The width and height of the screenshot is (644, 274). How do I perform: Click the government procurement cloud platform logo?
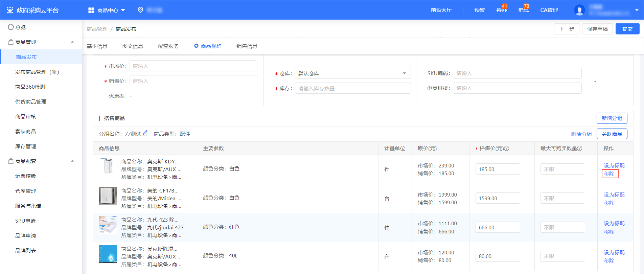32,10
